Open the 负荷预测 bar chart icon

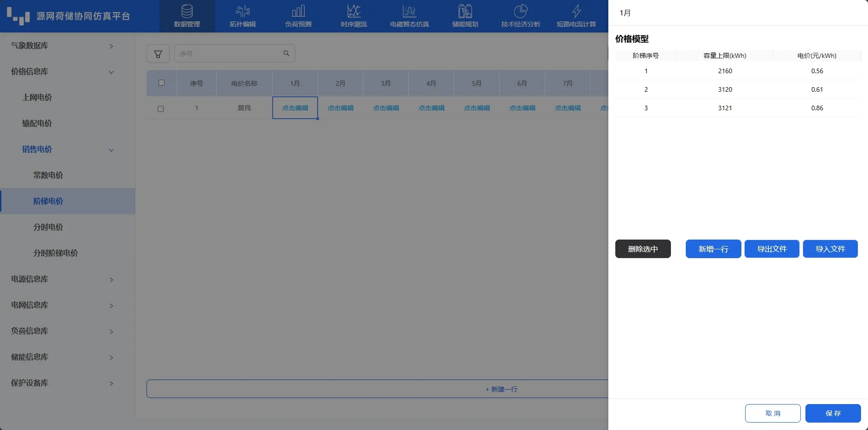[298, 11]
